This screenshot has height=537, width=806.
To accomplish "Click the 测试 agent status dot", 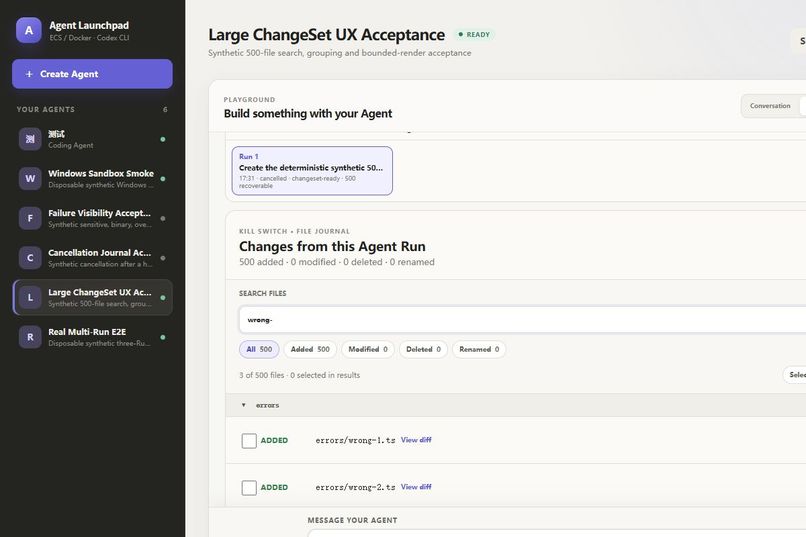I will [163, 139].
